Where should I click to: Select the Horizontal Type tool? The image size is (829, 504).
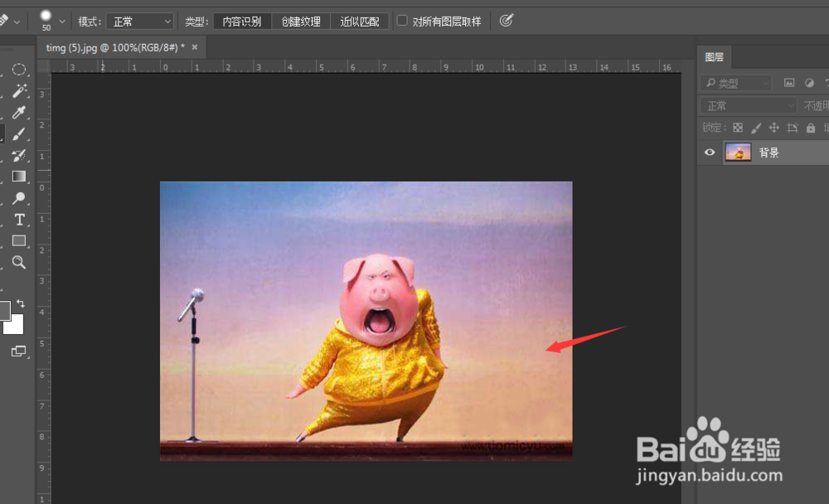click(19, 220)
